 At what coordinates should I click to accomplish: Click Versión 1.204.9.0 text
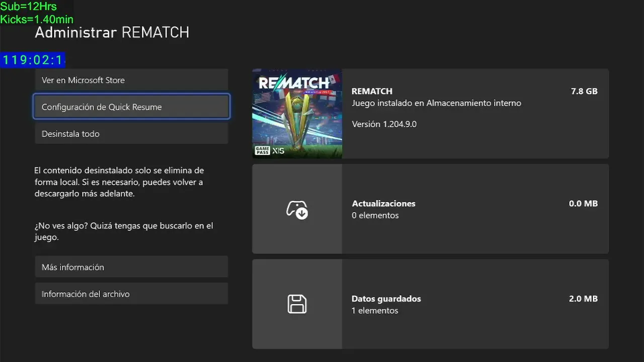pos(384,124)
